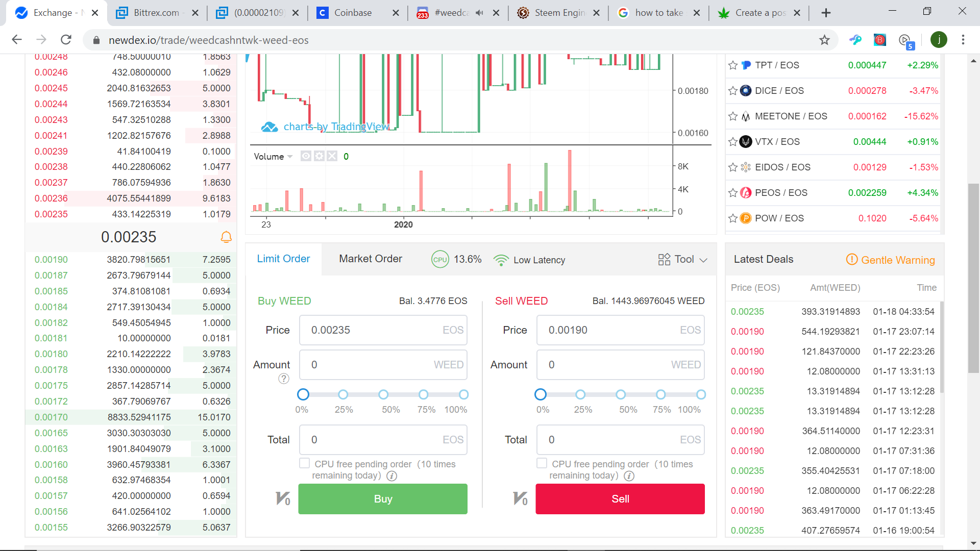The width and height of the screenshot is (980, 551).
Task: Click the Amount help question mark
Action: pyautogui.click(x=284, y=379)
